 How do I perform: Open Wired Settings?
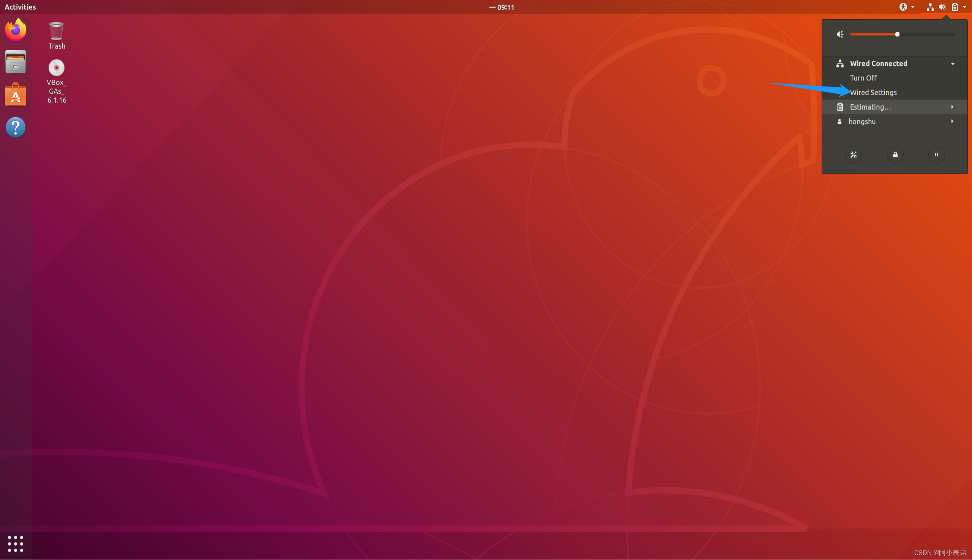[x=873, y=93]
